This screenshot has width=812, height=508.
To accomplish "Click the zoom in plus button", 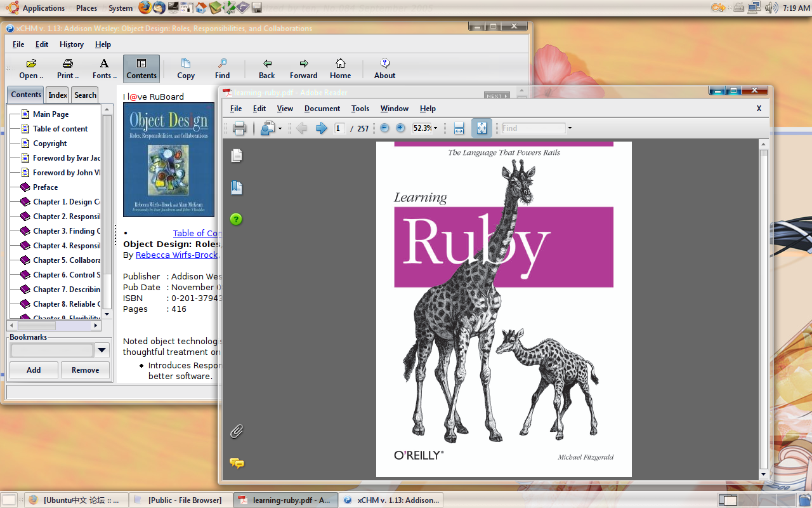I will 400,128.
